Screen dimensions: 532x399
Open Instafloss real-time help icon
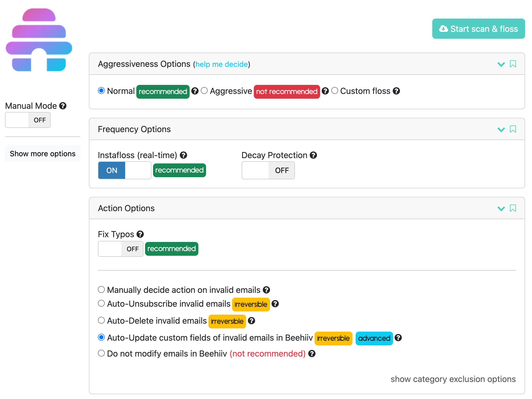point(184,155)
